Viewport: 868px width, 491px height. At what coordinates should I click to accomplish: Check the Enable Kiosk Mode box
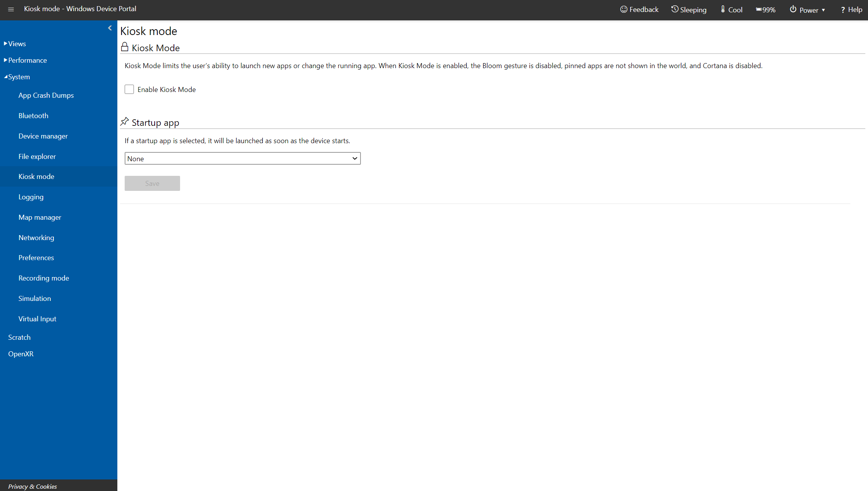[x=129, y=89]
